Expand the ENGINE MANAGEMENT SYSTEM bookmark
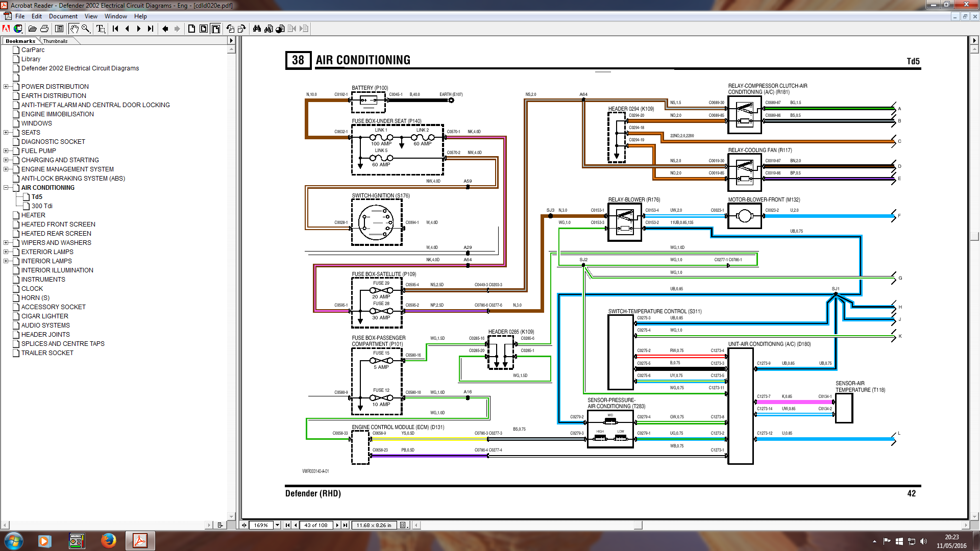This screenshot has height=551, width=980. pyautogui.click(x=6, y=169)
